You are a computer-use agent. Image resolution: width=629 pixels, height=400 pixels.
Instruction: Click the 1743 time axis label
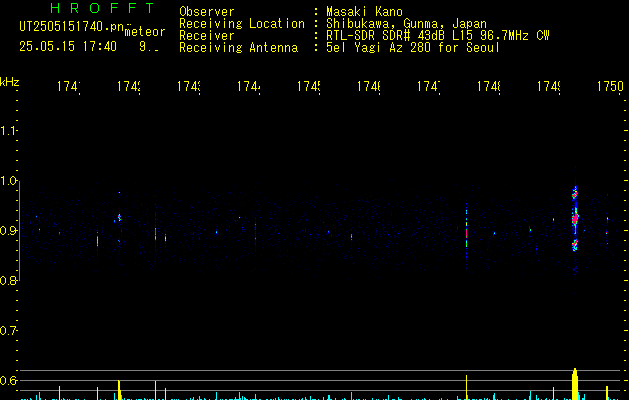coord(189,86)
